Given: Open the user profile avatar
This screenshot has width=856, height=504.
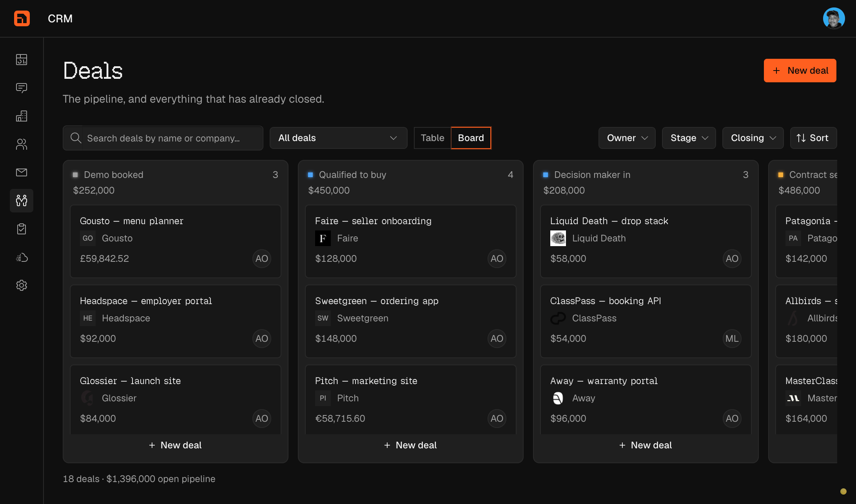Looking at the screenshot, I should pos(834,18).
